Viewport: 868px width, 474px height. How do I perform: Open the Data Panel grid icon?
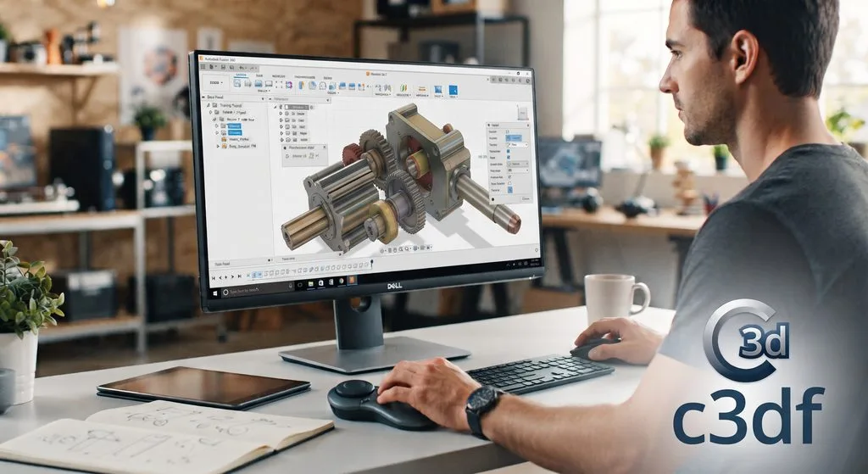point(203,66)
